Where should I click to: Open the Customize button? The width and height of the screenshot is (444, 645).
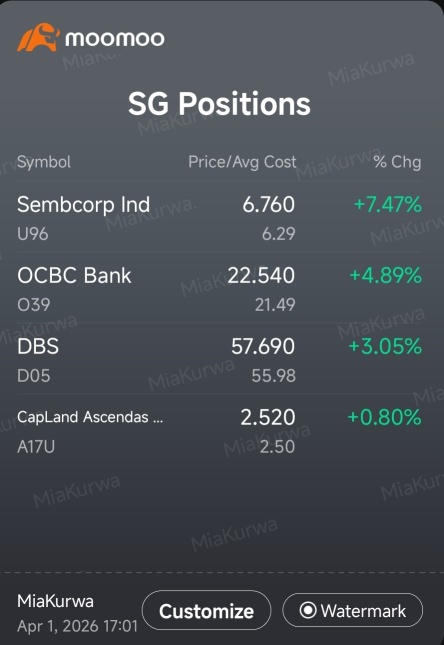tap(207, 610)
